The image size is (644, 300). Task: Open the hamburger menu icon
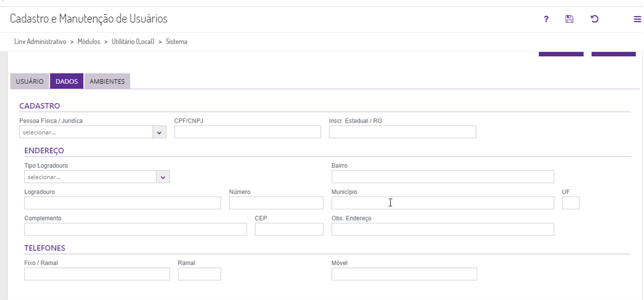(x=637, y=19)
